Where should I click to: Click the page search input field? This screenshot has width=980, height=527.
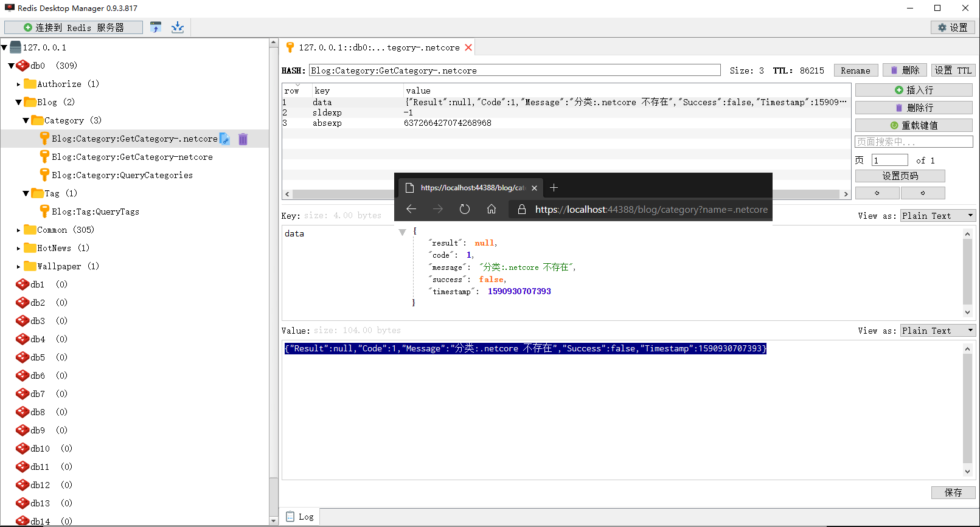tap(913, 142)
